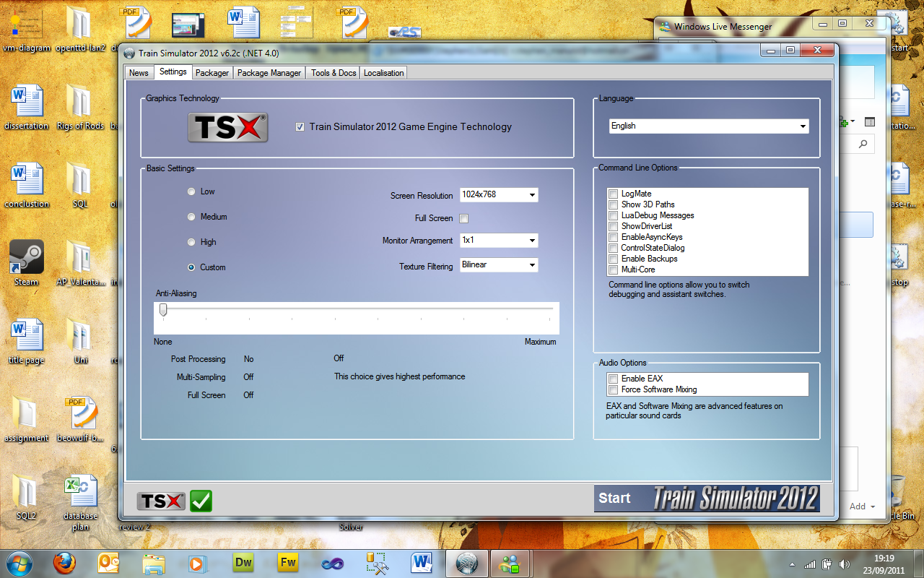Image resolution: width=924 pixels, height=578 pixels.
Task: Open Firefox from the taskbar
Action: click(x=65, y=562)
